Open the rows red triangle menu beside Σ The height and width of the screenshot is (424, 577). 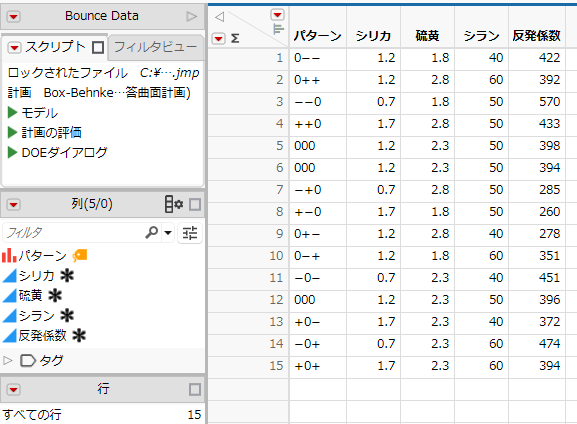[x=219, y=38]
